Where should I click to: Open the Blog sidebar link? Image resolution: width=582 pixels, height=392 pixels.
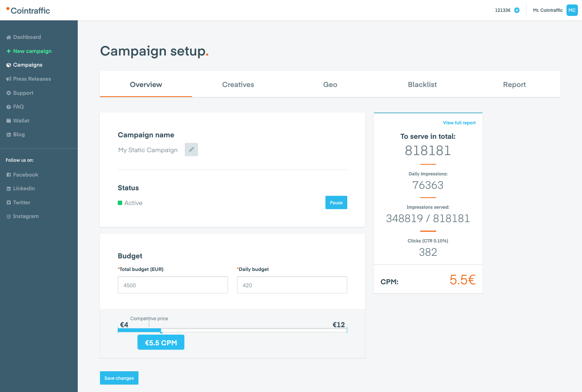pos(19,134)
